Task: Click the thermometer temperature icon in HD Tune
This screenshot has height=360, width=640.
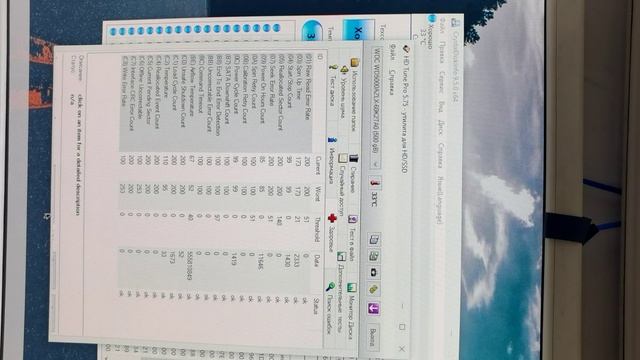Action: coord(376,182)
